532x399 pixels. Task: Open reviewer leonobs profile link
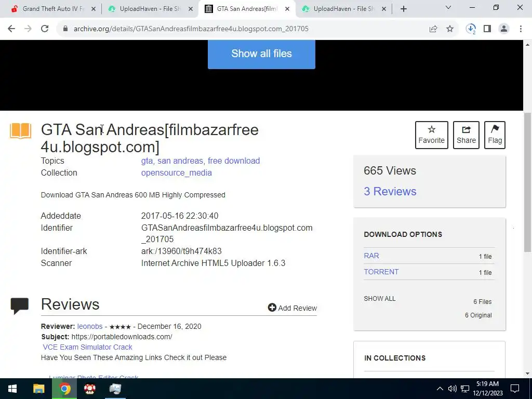point(89,326)
